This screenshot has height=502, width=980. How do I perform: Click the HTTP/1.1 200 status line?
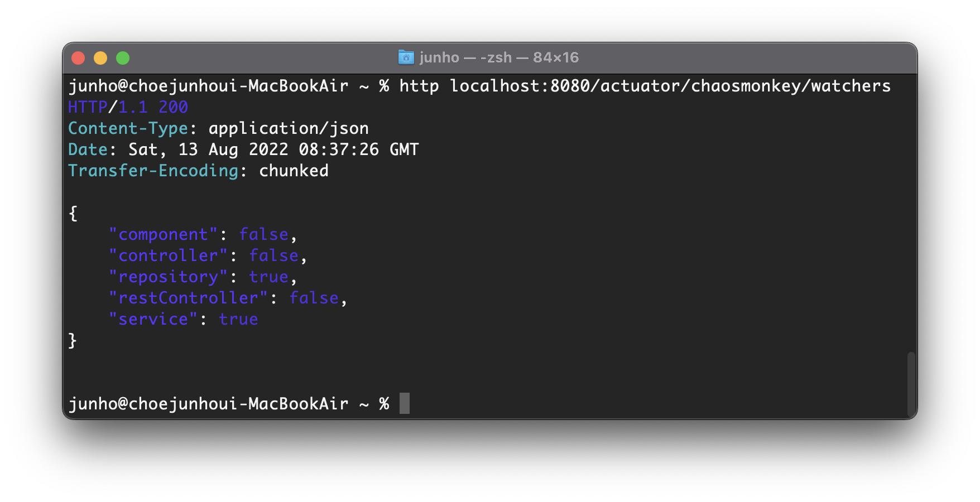pyautogui.click(x=128, y=107)
